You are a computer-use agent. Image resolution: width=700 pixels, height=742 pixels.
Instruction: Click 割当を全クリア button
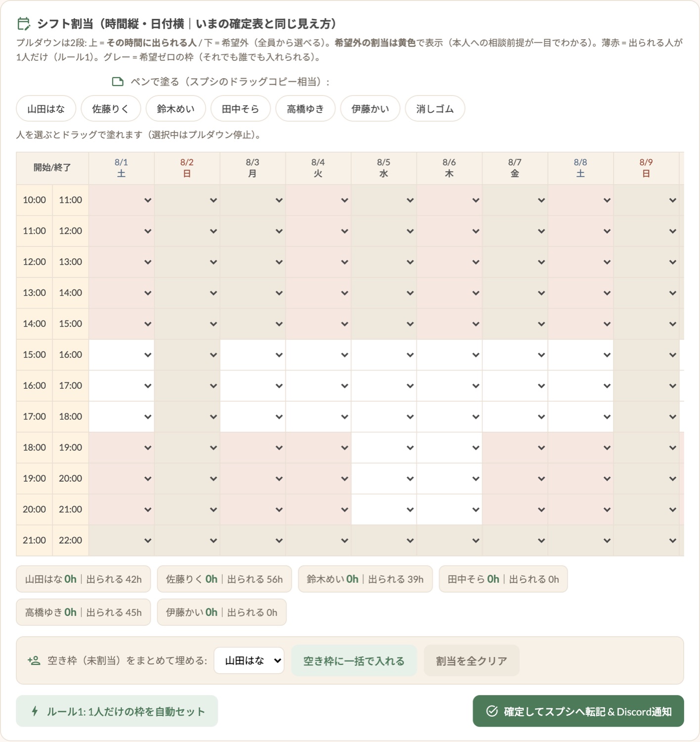coord(472,660)
